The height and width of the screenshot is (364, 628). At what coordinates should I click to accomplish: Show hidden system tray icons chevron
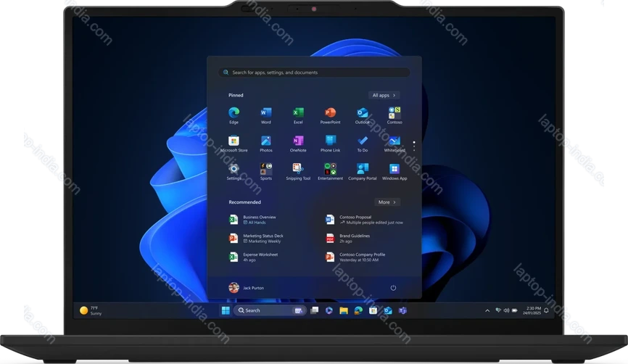[x=487, y=310]
